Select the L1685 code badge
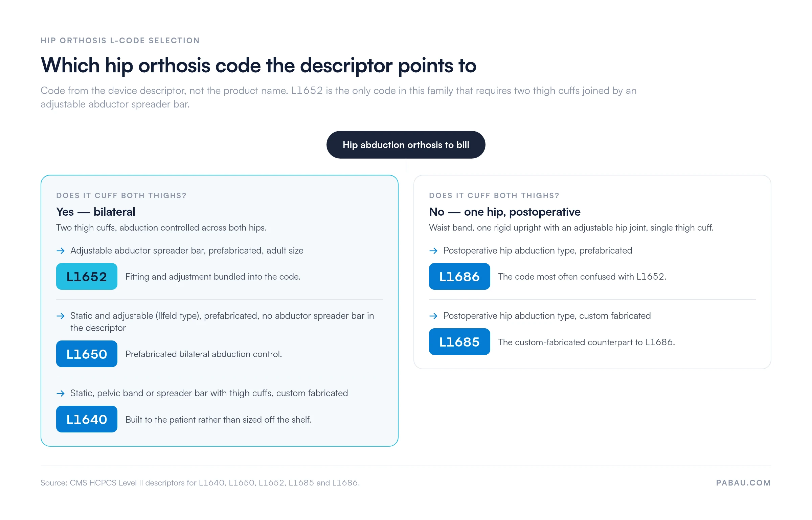This screenshot has width=812, height=520. click(x=459, y=342)
